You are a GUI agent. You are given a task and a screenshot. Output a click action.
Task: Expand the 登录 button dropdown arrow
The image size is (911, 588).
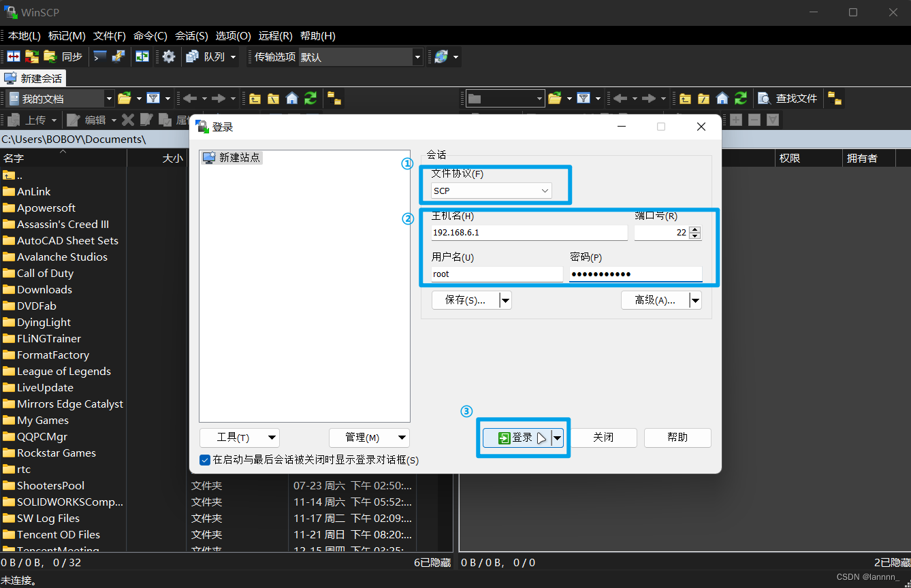pos(558,438)
